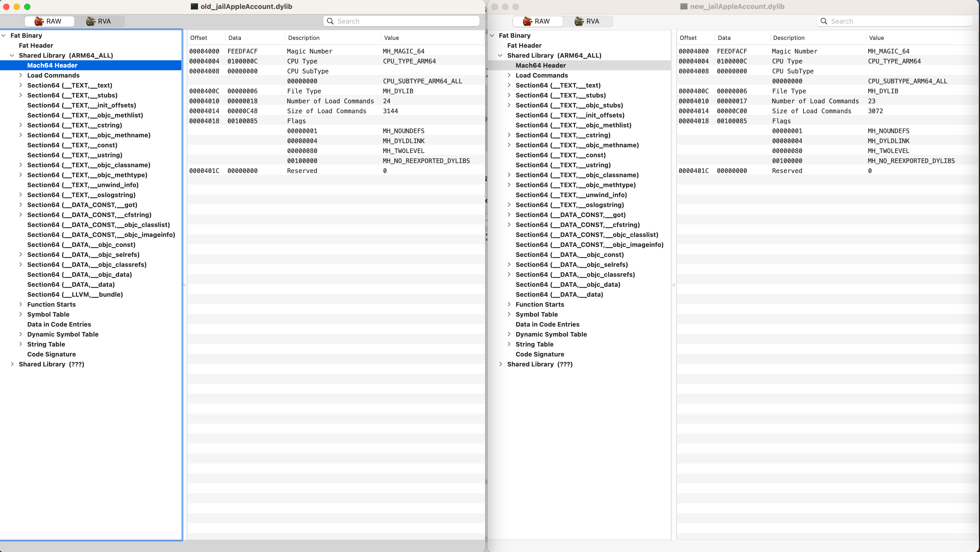Select Section64 (__DATA,__objc_const) in new window
Screen dimensions: 980x552
[x=569, y=255]
